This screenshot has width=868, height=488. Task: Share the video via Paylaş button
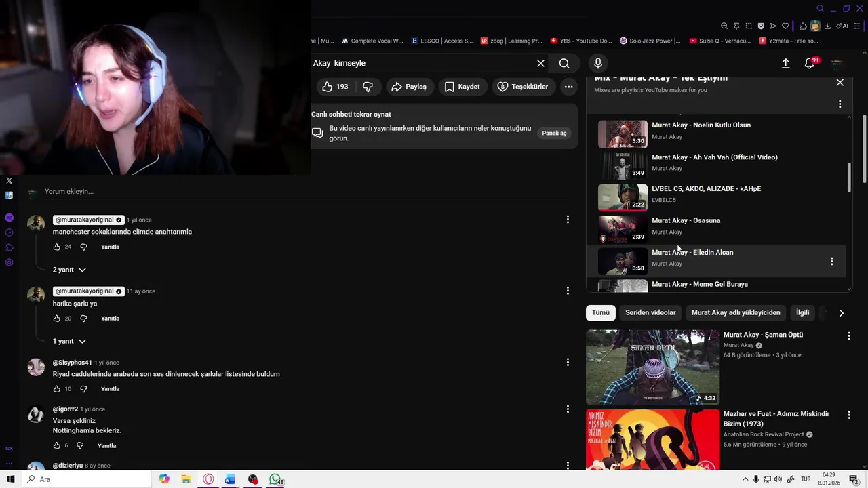click(x=409, y=87)
